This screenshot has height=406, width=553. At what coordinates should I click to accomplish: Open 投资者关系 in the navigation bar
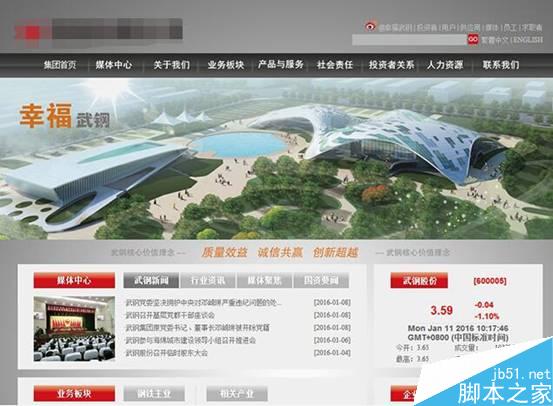391,65
